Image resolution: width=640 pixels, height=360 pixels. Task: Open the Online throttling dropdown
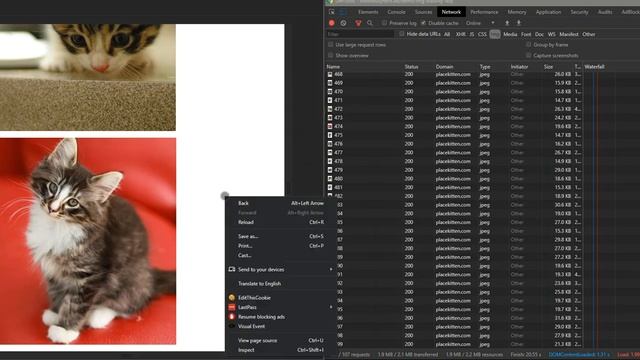[480, 23]
